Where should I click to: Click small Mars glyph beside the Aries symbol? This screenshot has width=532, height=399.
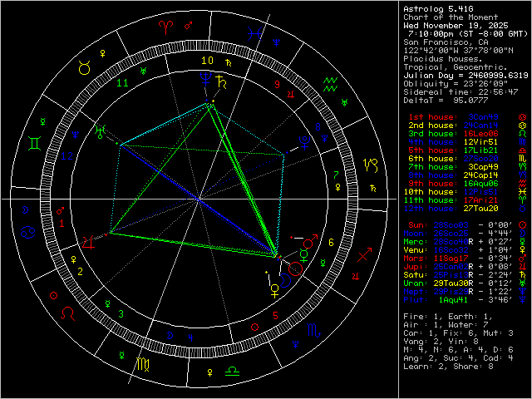(189, 26)
